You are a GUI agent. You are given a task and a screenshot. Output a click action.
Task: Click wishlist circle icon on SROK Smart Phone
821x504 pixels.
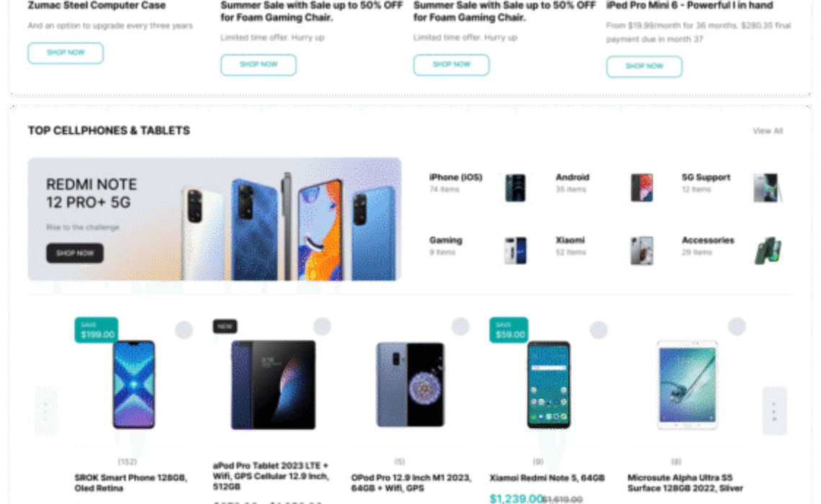[184, 330]
